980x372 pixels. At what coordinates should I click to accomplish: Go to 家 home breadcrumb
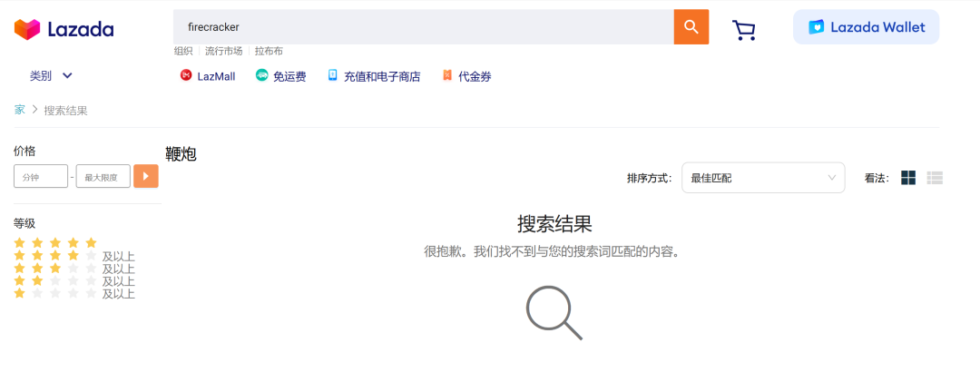(x=19, y=110)
